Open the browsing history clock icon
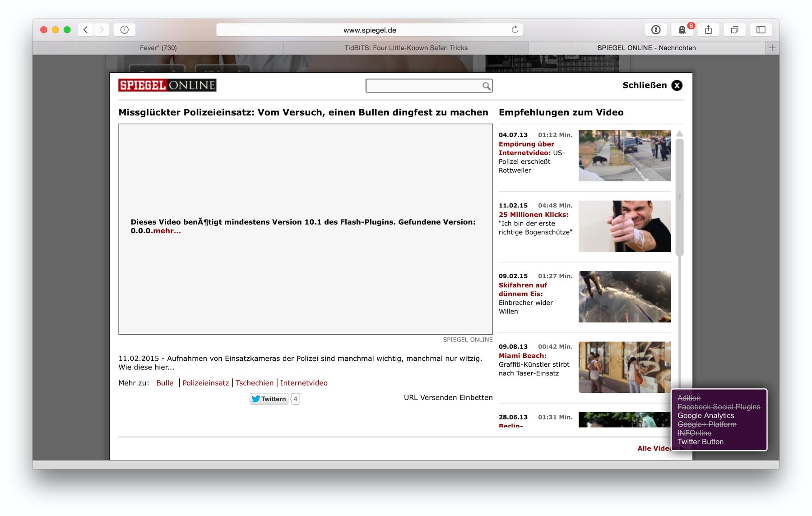This screenshot has height=516, width=812. pos(125,30)
